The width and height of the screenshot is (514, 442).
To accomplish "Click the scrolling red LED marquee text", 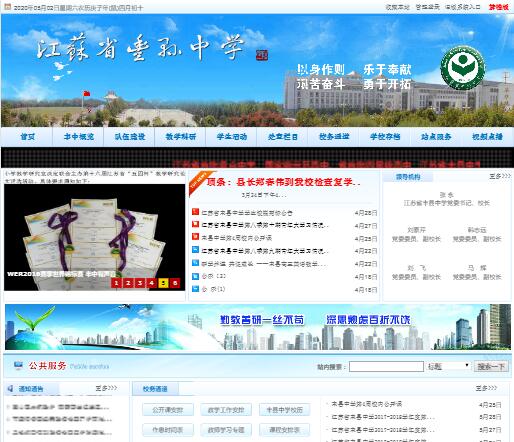I will [327, 164].
